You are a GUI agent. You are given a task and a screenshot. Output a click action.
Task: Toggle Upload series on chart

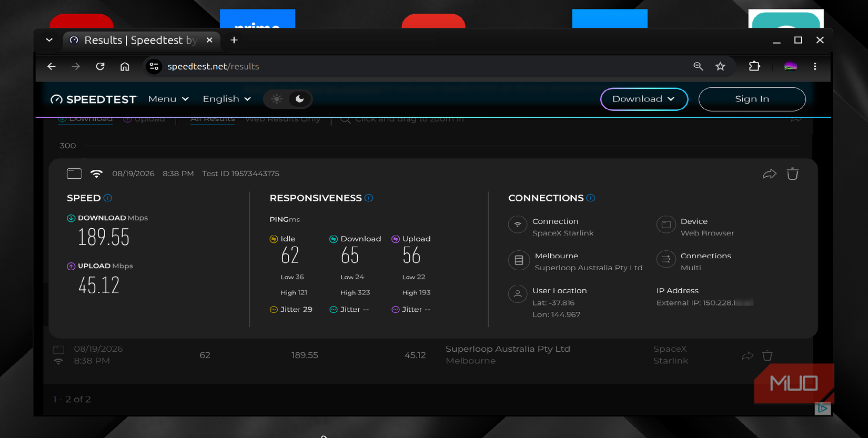[144, 119]
